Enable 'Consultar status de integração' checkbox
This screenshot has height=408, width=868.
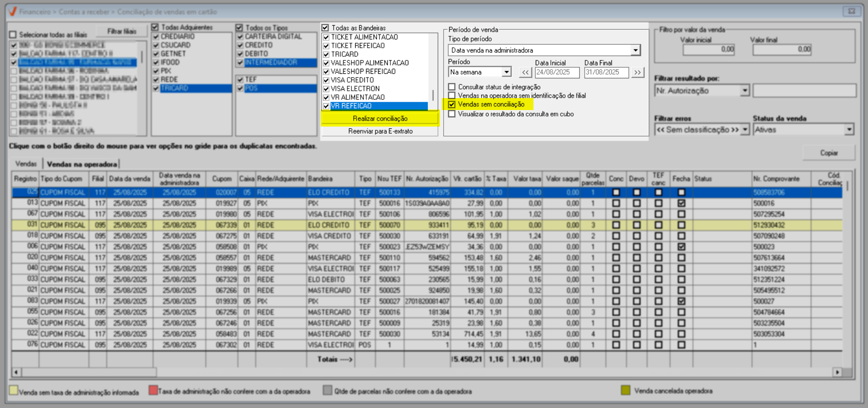pyautogui.click(x=452, y=87)
